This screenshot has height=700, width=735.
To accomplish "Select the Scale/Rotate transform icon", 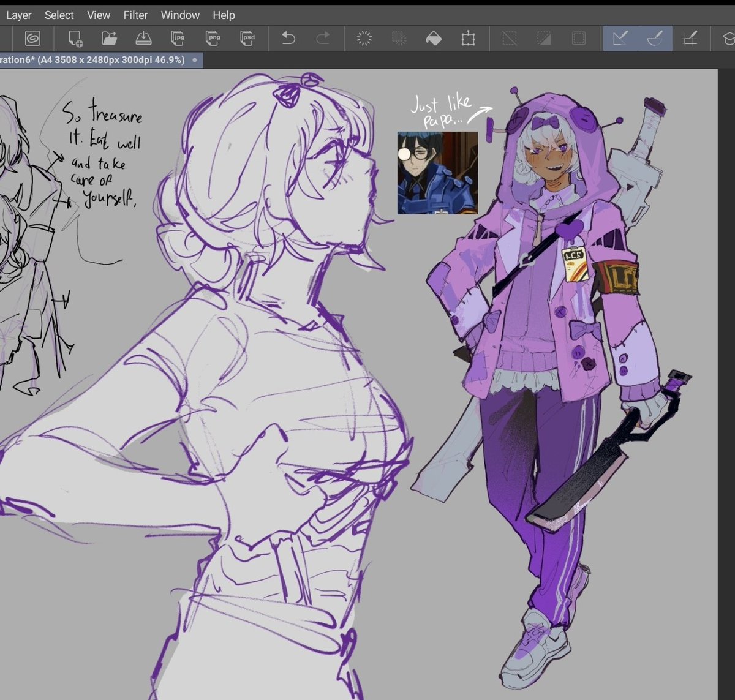I will (x=469, y=39).
